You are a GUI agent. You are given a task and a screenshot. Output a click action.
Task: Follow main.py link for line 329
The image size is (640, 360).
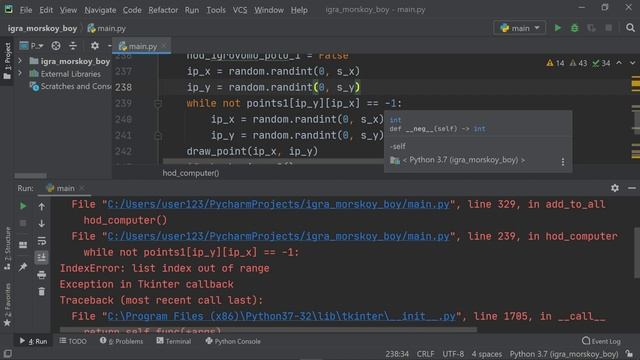point(278,204)
